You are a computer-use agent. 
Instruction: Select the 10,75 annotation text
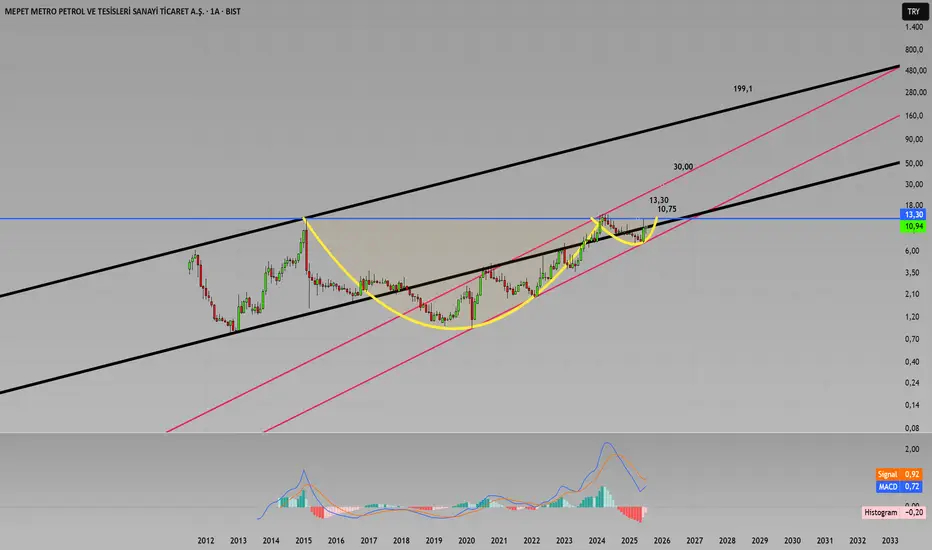coord(666,209)
